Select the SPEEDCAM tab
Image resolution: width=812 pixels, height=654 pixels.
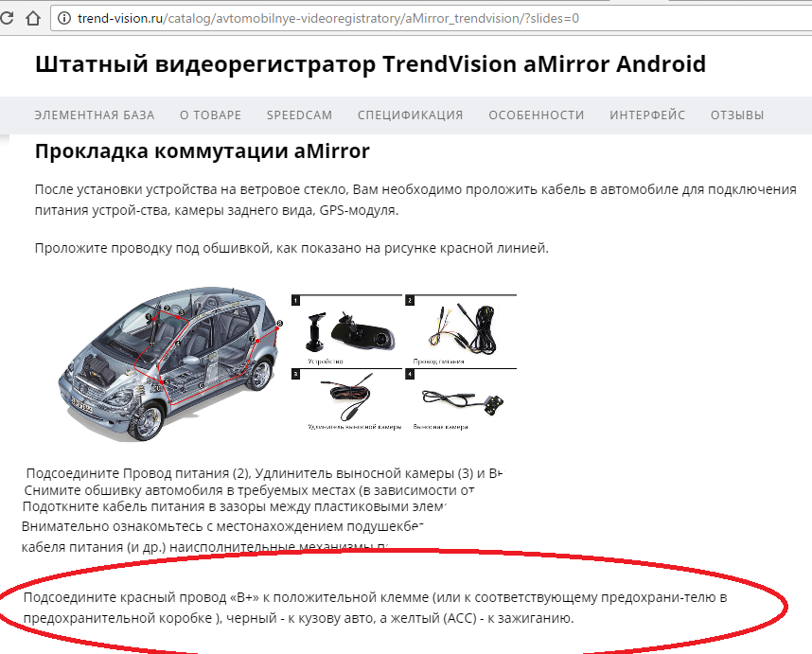(299, 115)
